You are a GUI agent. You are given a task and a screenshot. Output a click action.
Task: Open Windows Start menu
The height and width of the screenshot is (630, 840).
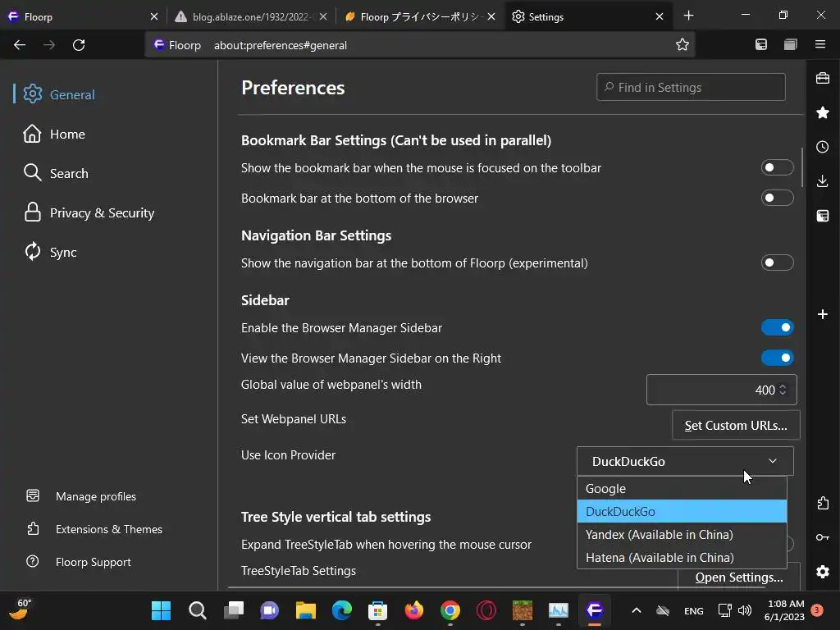(x=162, y=610)
